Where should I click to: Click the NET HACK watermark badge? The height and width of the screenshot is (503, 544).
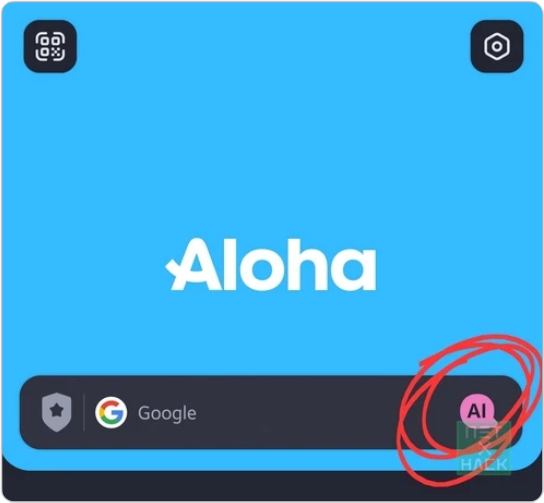(x=484, y=448)
